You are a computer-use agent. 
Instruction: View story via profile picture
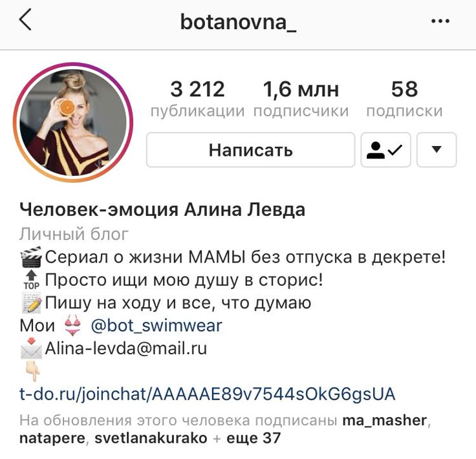point(73,122)
